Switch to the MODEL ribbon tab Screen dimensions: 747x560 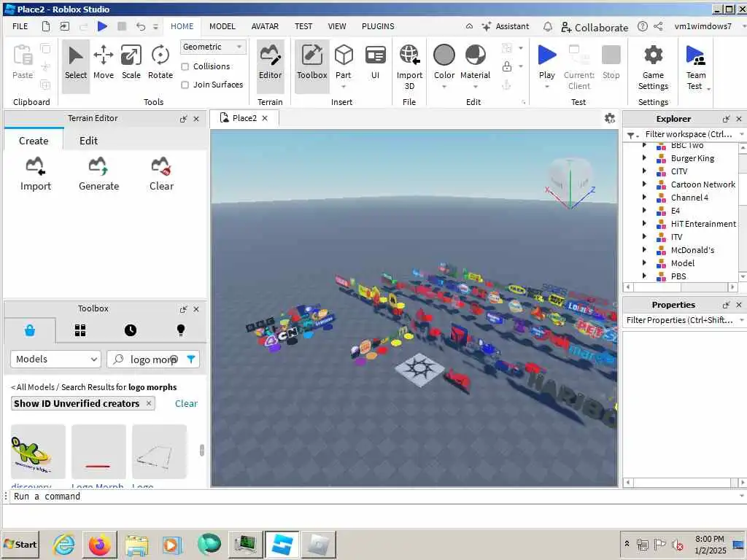pyautogui.click(x=222, y=26)
